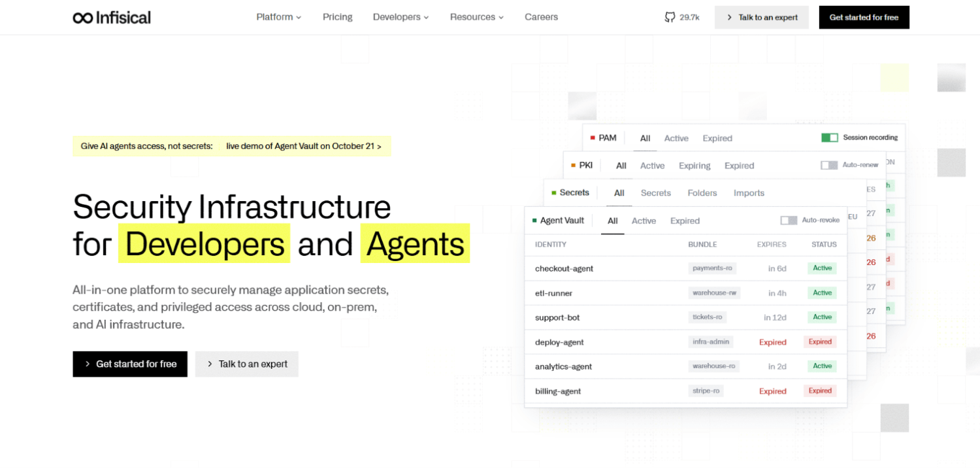The image size is (980, 468).
Task: Select the PKI panel label
Action: [581, 165]
